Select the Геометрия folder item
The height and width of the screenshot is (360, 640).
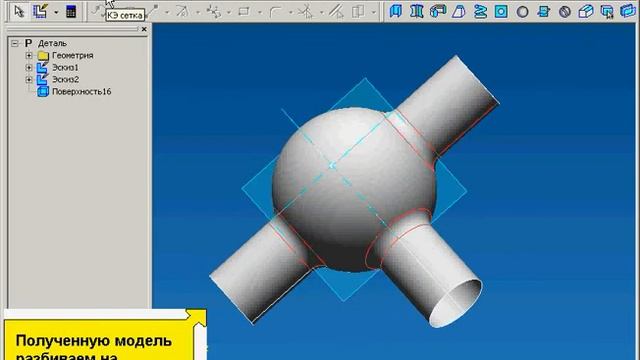click(x=73, y=55)
